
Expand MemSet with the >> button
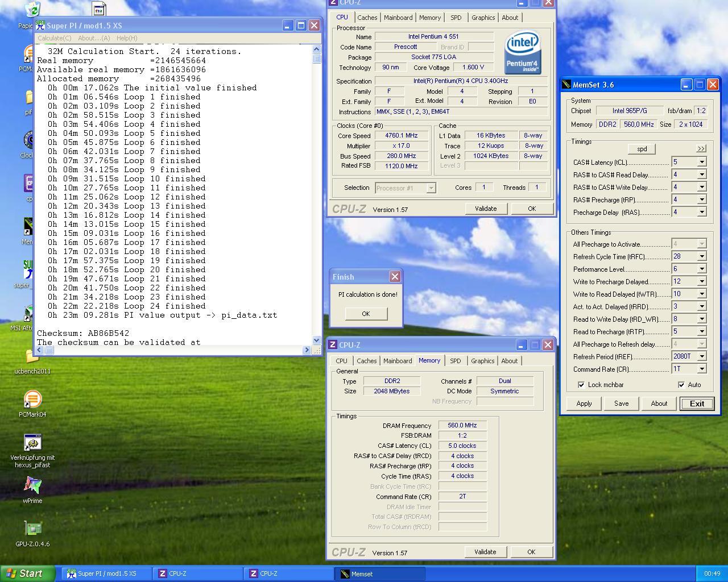(701, 149)
